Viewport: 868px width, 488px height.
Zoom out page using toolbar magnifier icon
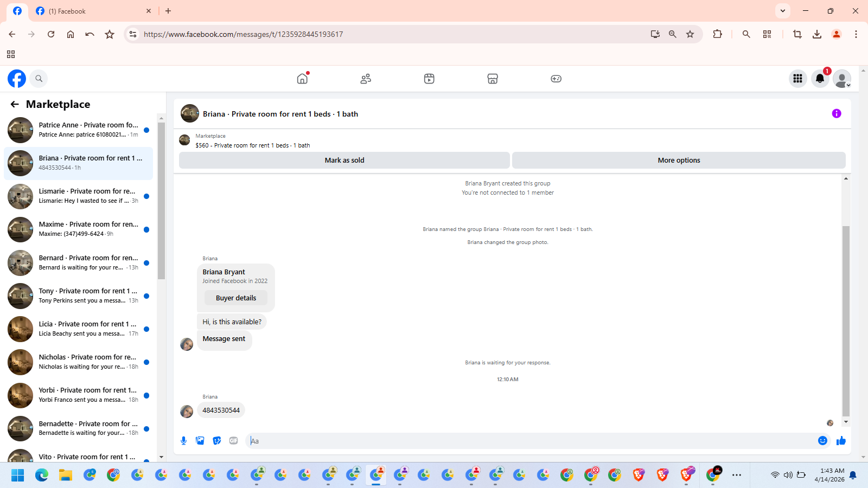(x=673, y=34)
